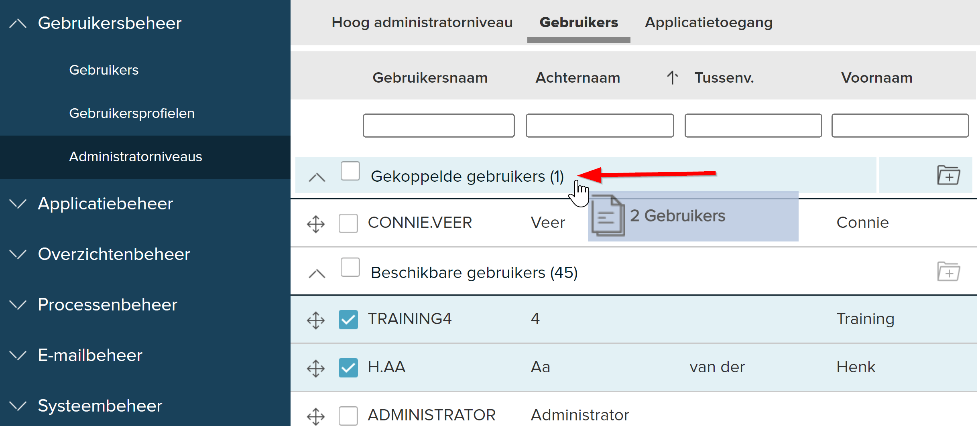This screenshot has width=980, height=426.
Task: Click add-folder icon in Gekoppelde gebruikers row
Action: [948, 175]
